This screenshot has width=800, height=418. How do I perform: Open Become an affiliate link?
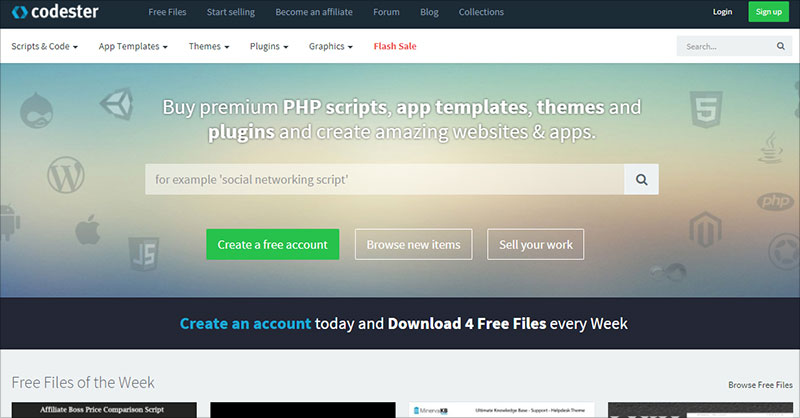pos(314,12)
